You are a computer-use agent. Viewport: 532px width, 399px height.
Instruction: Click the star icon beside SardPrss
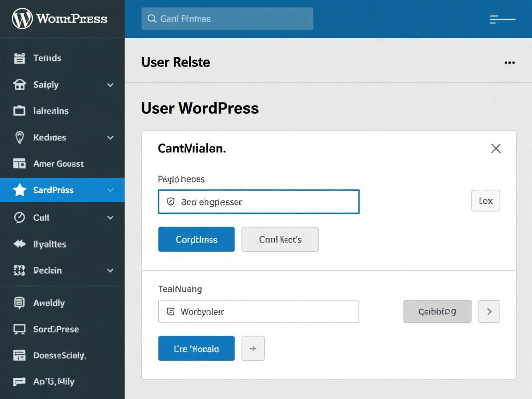tap(19, 190)
